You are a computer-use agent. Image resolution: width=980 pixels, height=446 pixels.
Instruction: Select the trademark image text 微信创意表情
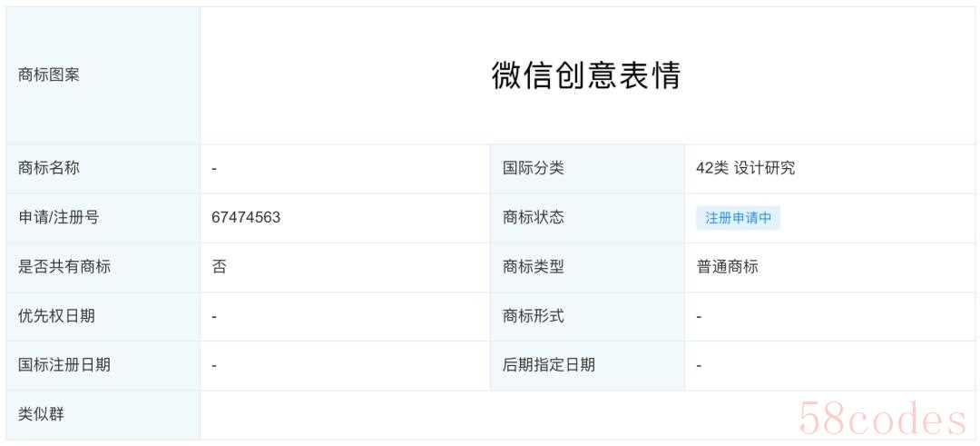(585, 75)
